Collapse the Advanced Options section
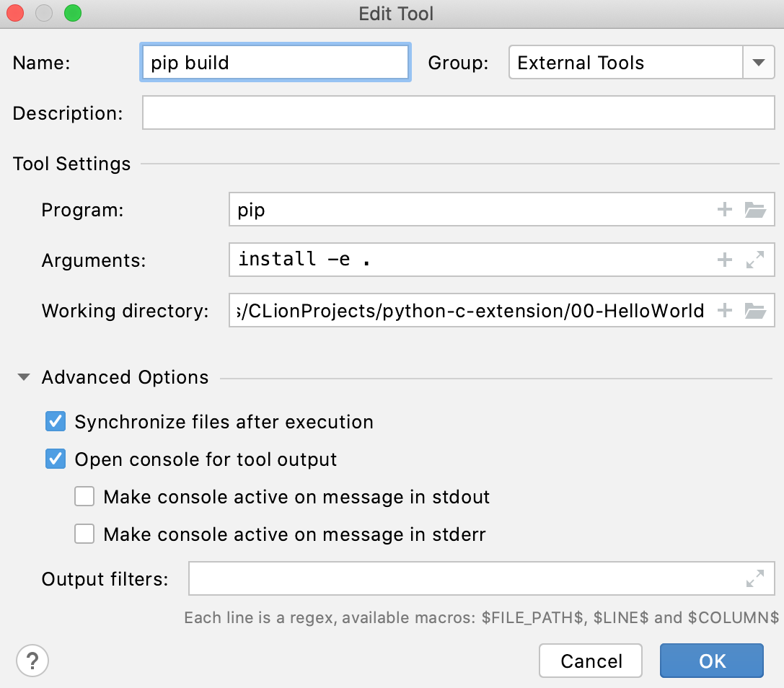The height and width of the screenshot is (688, 784). point(23,376)
